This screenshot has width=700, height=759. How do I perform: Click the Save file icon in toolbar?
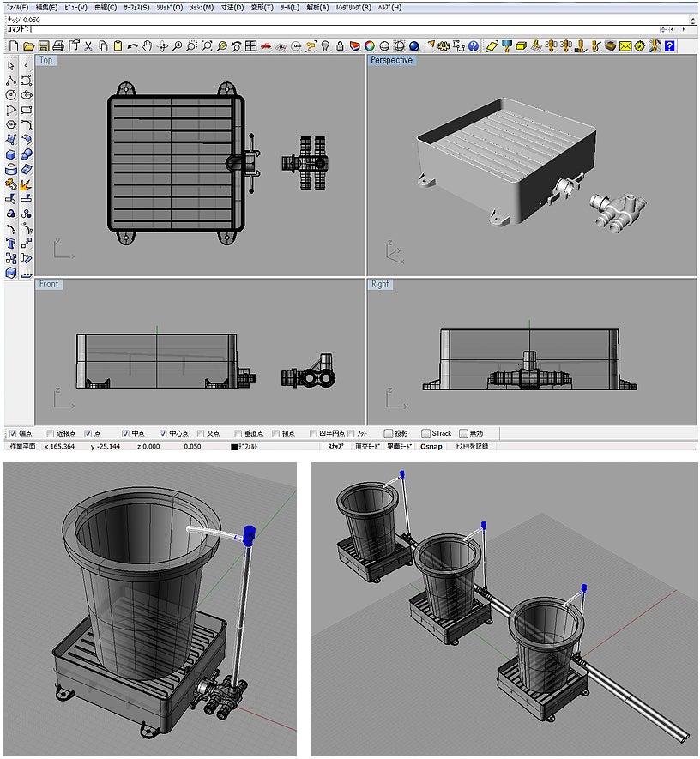click(x=43, y=45)
